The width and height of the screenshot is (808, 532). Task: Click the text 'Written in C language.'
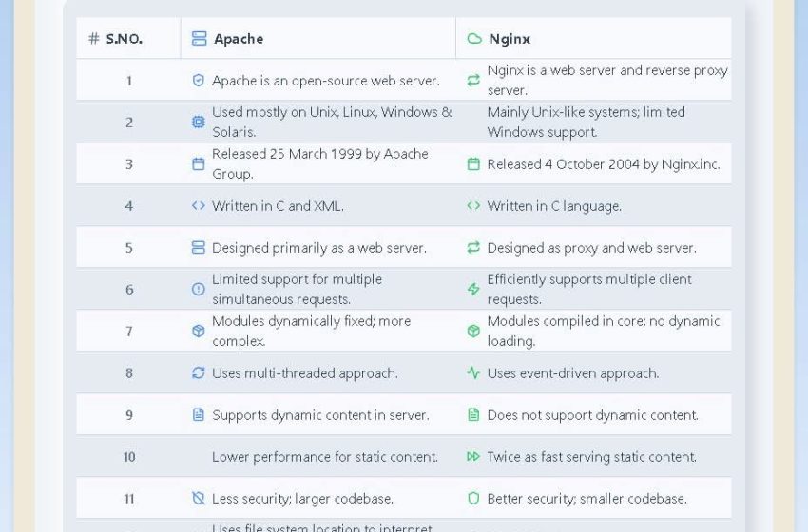point(554,206)
